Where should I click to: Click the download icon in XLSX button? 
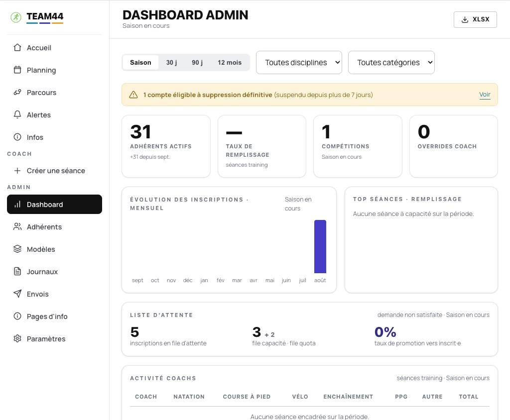(x=465, y=19)
